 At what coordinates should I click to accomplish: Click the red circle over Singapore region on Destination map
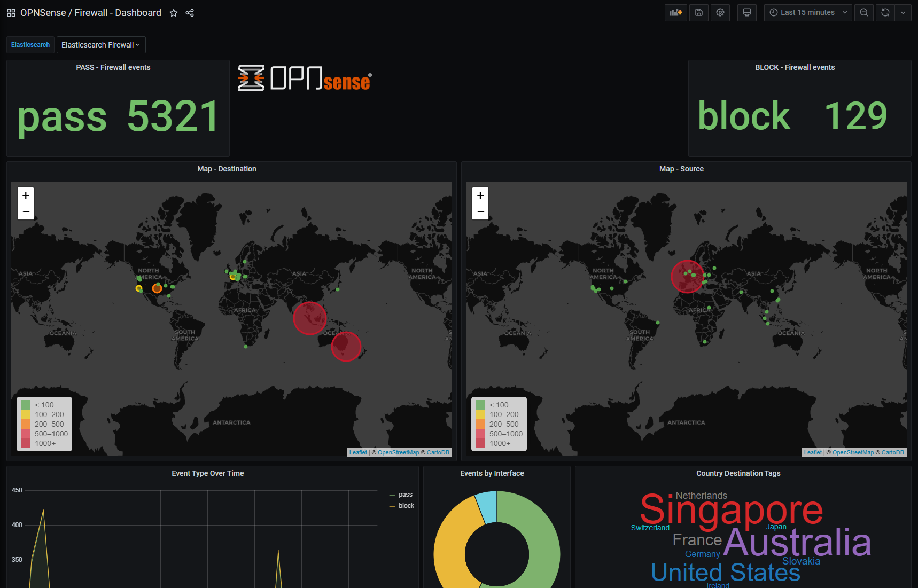pyautogui.click(x=310, y=318)
